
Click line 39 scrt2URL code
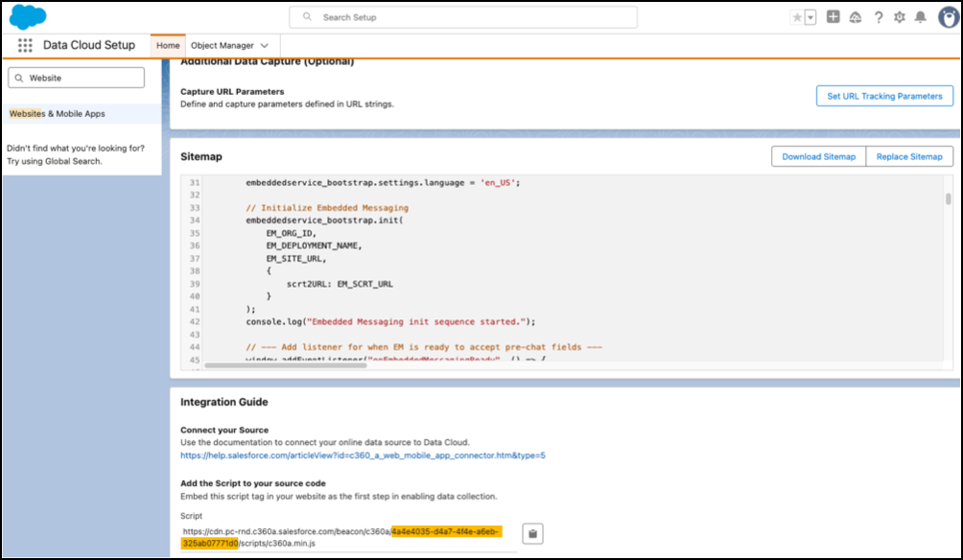(x=340, y=284)
